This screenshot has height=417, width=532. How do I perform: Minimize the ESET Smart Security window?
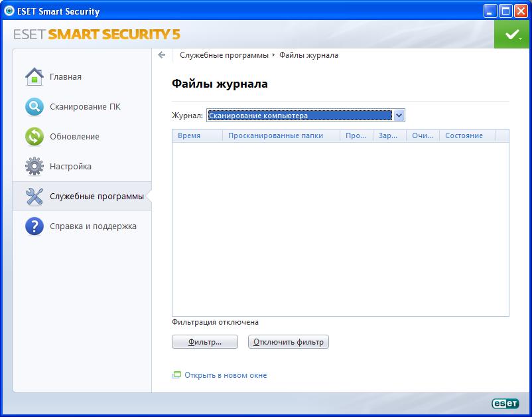click(x=490, y=11)
